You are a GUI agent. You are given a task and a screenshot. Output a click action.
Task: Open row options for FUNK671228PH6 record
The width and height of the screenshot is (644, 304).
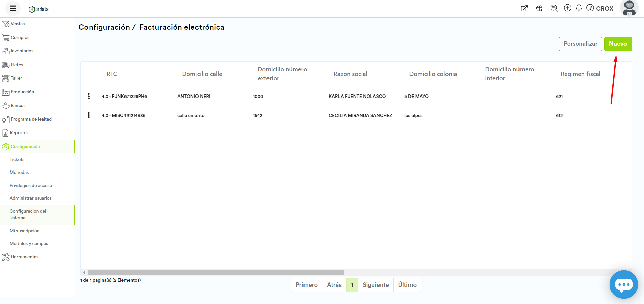[88, 96]
